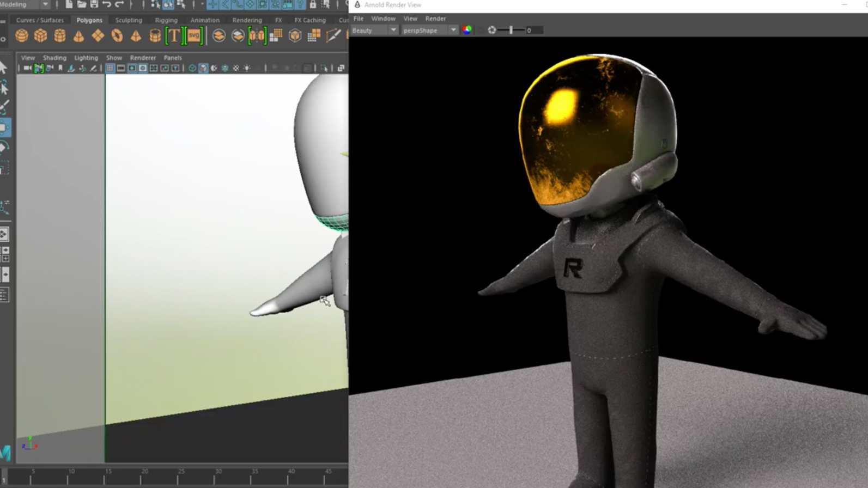Viewport: 868px width, 488px height.
Task: Click the polygon Type text tool
Action: tap(174, 36)
